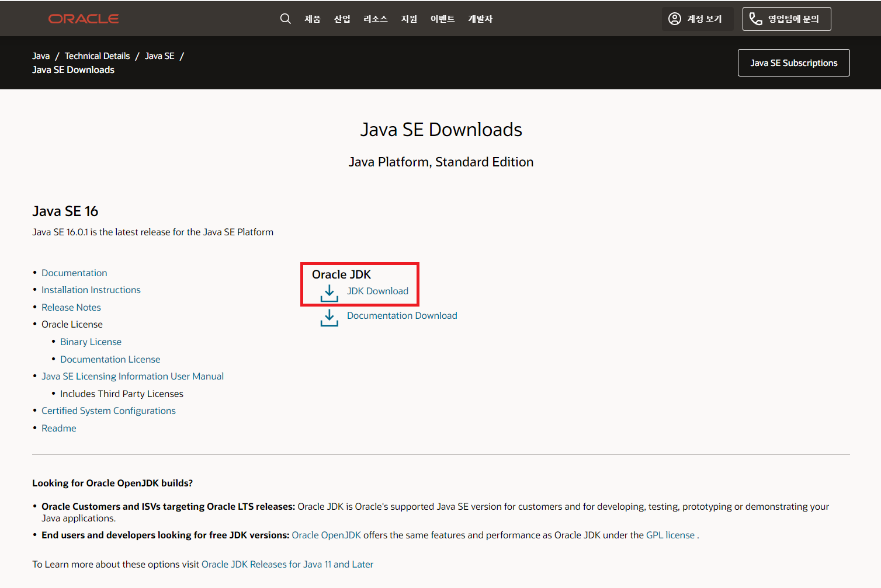Viewport: 881px width, 588px height.
Task: Open the JDK Download link
Action: pyautogui.click(x=377, y=291)
